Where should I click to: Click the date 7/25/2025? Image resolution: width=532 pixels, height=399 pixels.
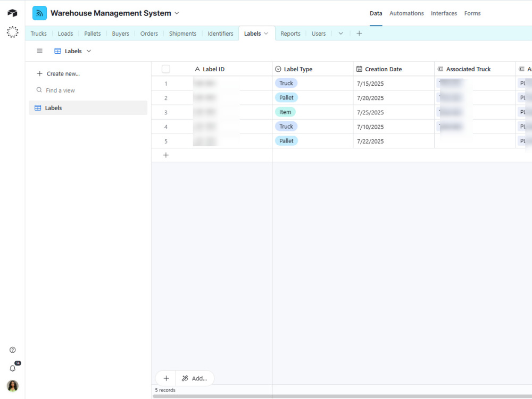point(370,112)
